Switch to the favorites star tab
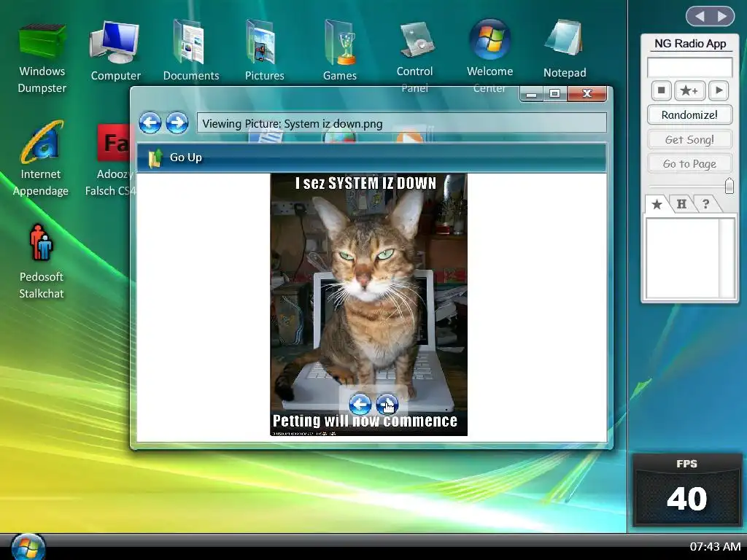The image size is (747, 560). (657, 204)
